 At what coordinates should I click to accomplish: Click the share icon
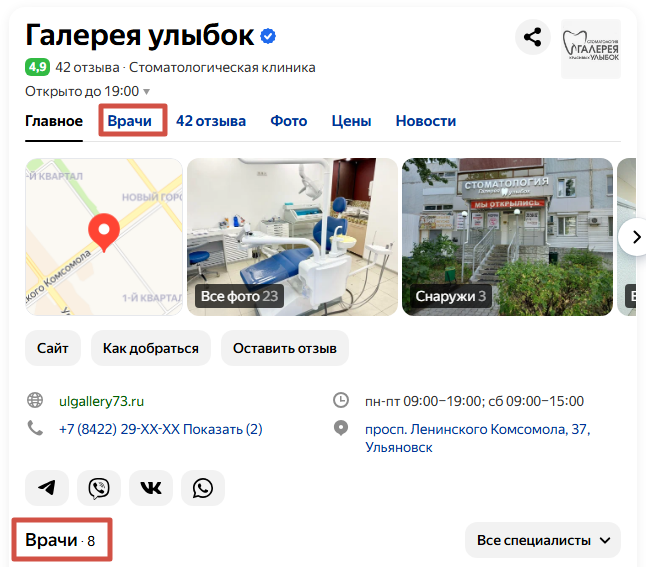tap(532, 37)
